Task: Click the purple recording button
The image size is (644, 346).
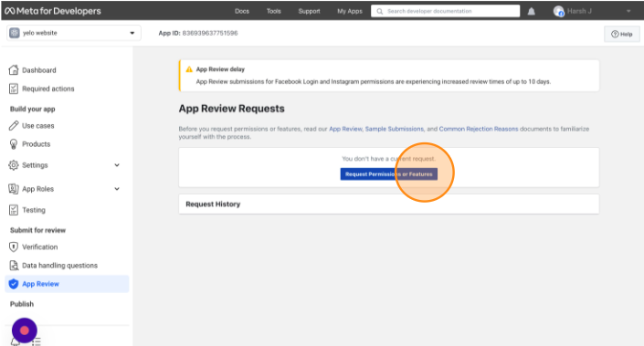Action: point(25,330)
